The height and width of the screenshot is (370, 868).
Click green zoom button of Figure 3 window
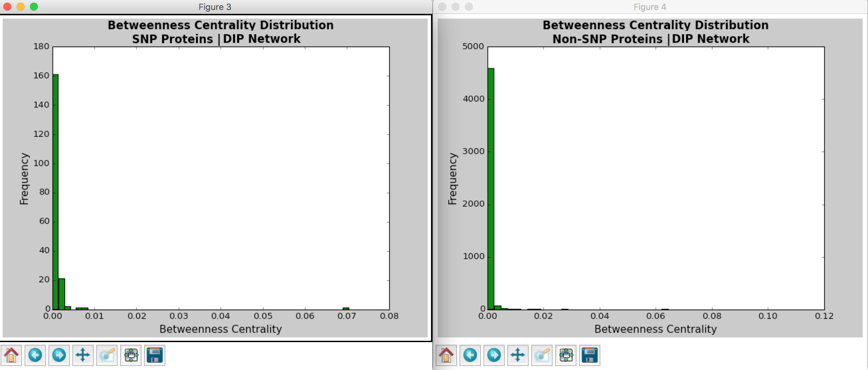34,7
